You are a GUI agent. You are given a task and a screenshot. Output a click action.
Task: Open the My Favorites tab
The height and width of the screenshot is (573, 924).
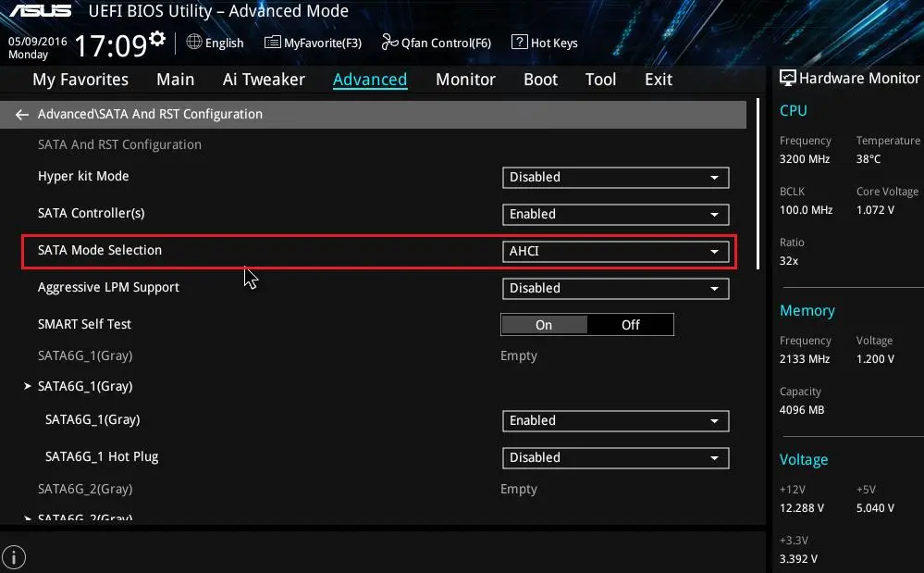[x=80, y=80]
